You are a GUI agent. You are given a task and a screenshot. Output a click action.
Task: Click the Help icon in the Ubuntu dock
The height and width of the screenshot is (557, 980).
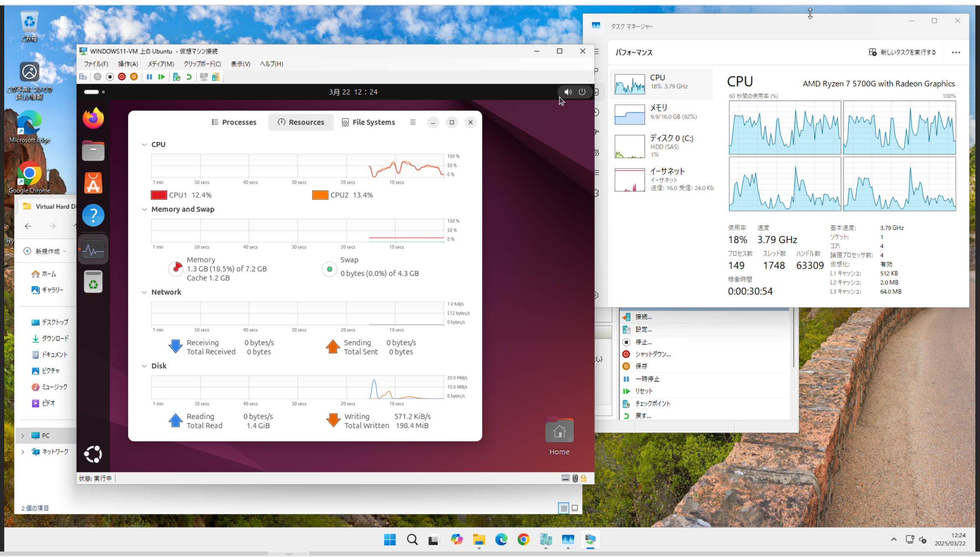tap(93, 216)
